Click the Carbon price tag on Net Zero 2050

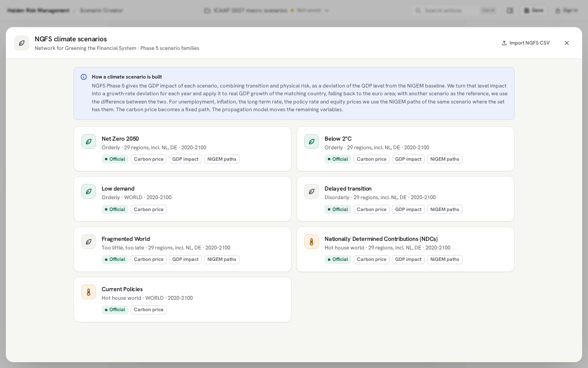pyautogui.click(x=149, y=159)
